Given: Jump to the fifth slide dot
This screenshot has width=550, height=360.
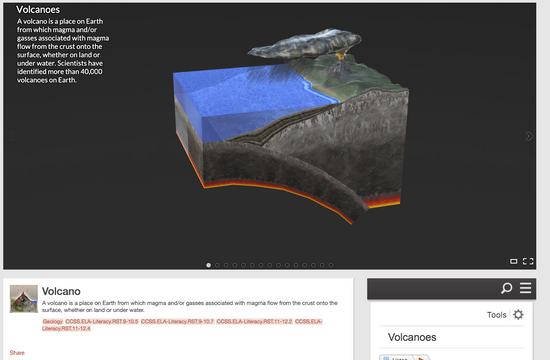Looking at the screenshot, I should click(x=243, y=265).
